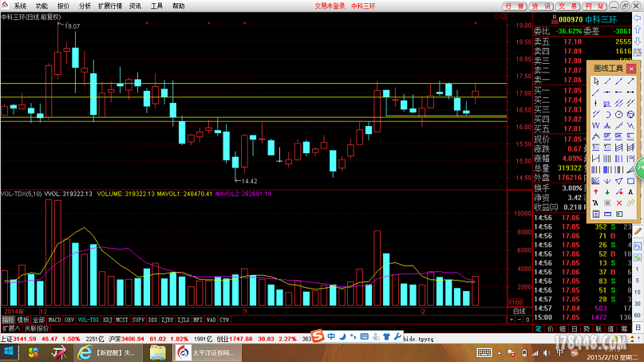Image resolution: width=644 pixels, height=362 pixels.
Task: Open the 关联报价 tab
Action: click(x=37, y=329)
